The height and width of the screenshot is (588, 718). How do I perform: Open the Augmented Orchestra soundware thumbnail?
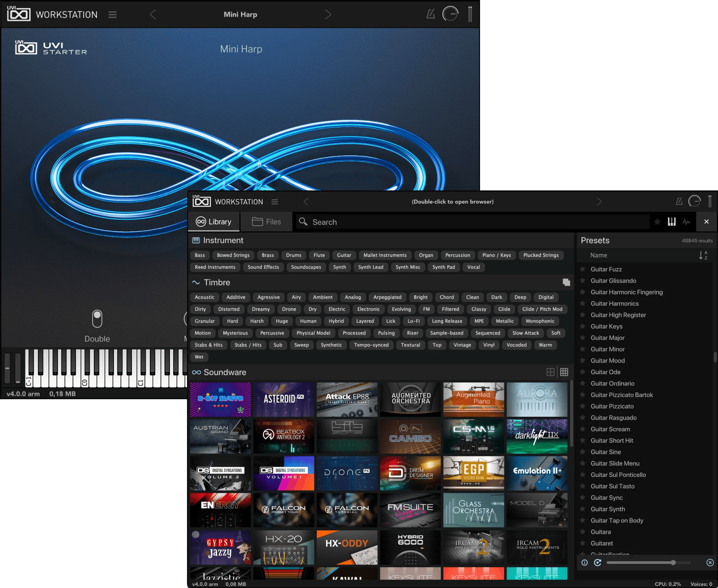pyautogui.click(x=410, y=400)
